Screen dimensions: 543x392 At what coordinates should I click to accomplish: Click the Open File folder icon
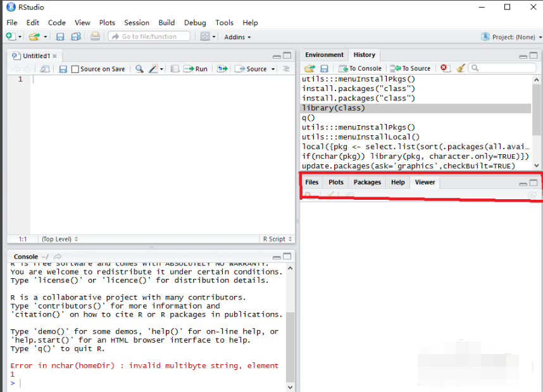tap(34, 36)
